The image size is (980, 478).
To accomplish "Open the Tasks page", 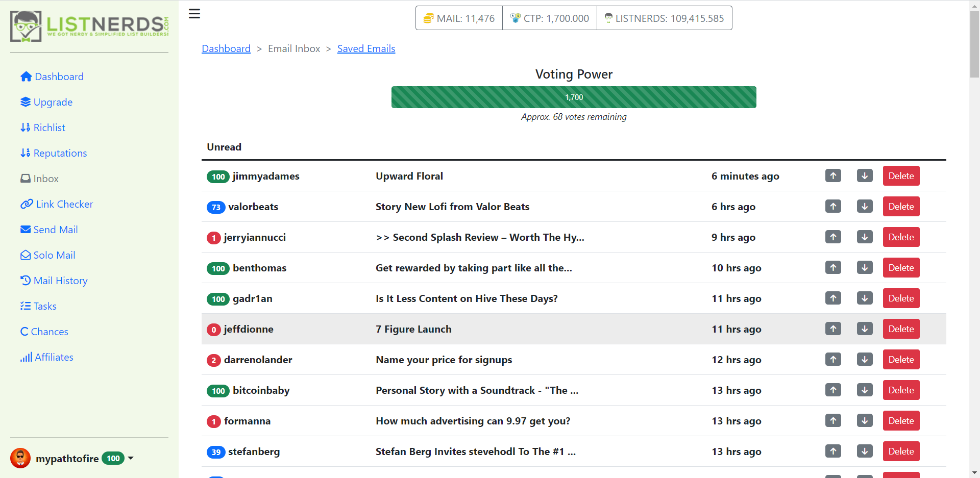I will tap(38, 306).
